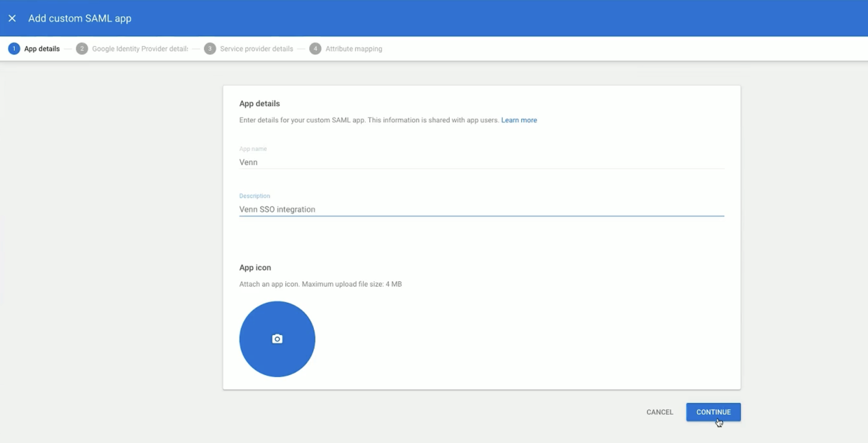The width and height of the screenshot is (868, 443).
Task: Click the 'Maximum upload file size: 4 MB' text
Action: click(x=352, y=284)
